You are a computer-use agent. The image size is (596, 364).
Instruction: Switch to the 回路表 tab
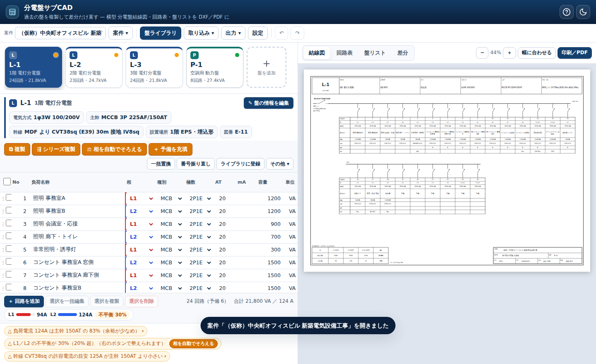click(x=344, y=53)
